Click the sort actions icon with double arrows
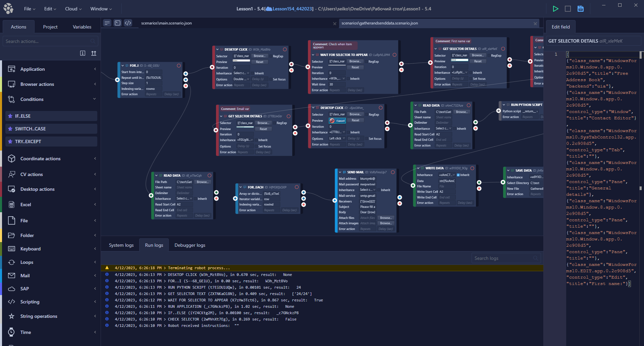644x346 pixels. pos(94,53)
